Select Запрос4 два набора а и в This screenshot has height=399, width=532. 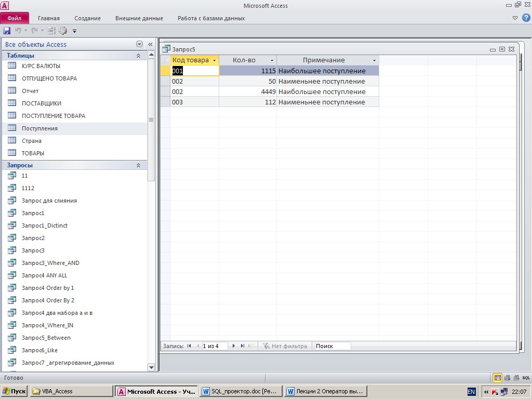(x=75, y=313)
